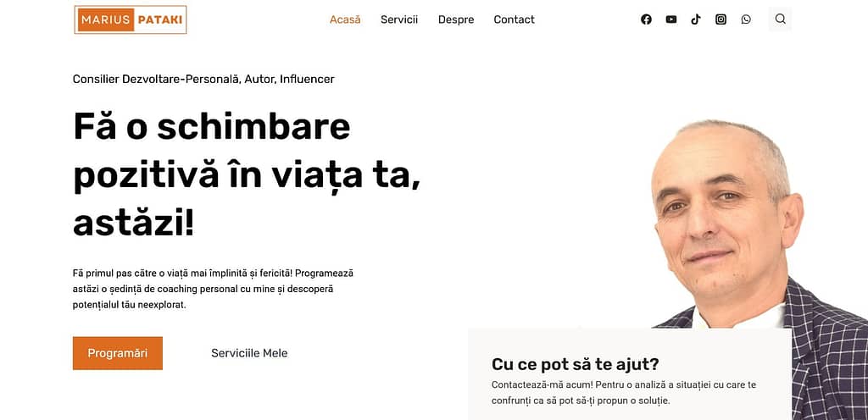Follow the Serviciile Mele link
868x420 pixels.
(250, 353)
